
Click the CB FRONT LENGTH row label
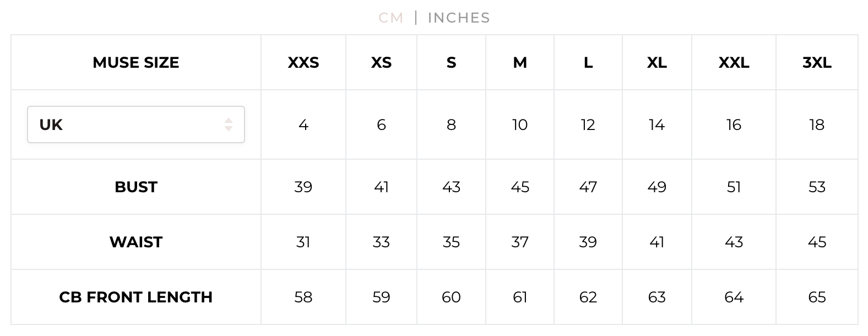tap(135, 297)
